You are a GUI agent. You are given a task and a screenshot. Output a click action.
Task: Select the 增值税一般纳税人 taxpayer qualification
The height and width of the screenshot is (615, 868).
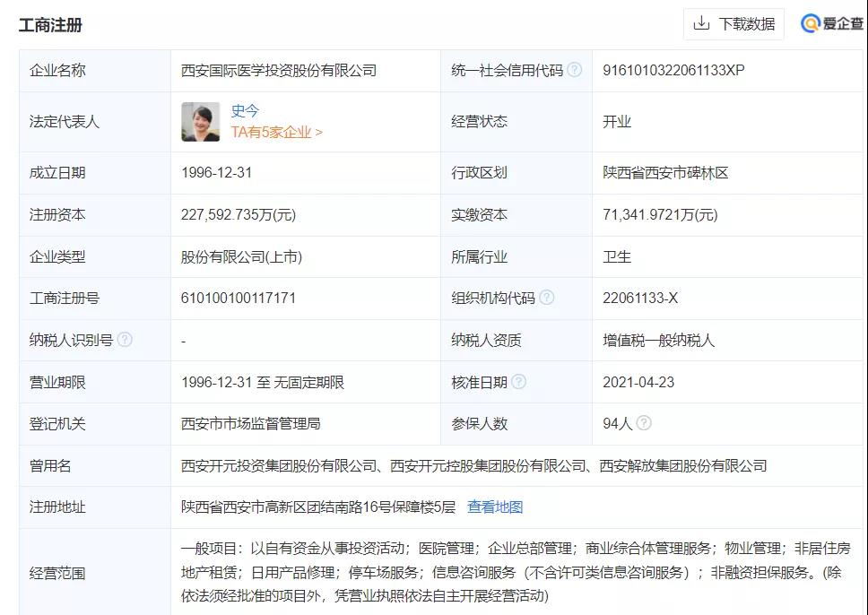coord(659,340)
